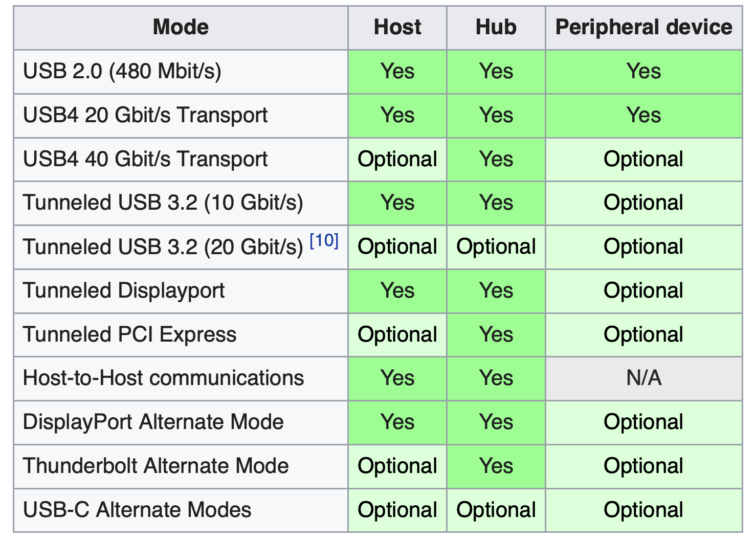This screenshot has height=540, width=756.
Task: Select USB4 20 Gbit/s Transport row label
Action: coord(145,115)
